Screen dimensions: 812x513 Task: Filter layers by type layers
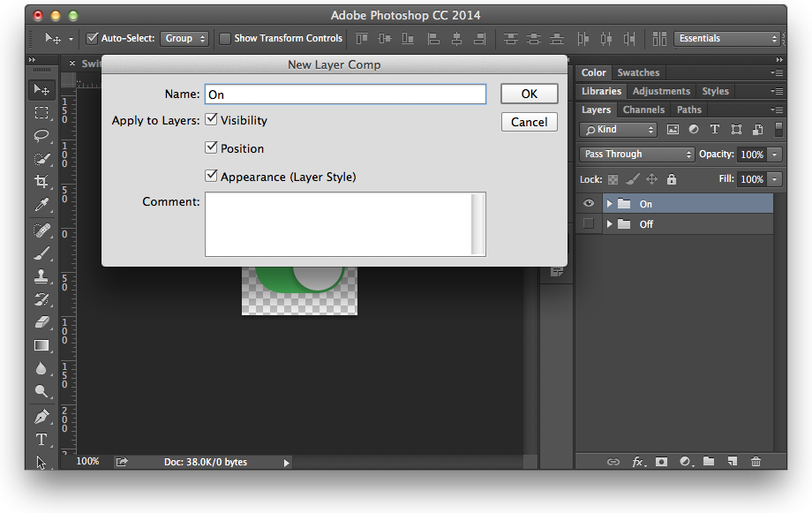(715, 129)
